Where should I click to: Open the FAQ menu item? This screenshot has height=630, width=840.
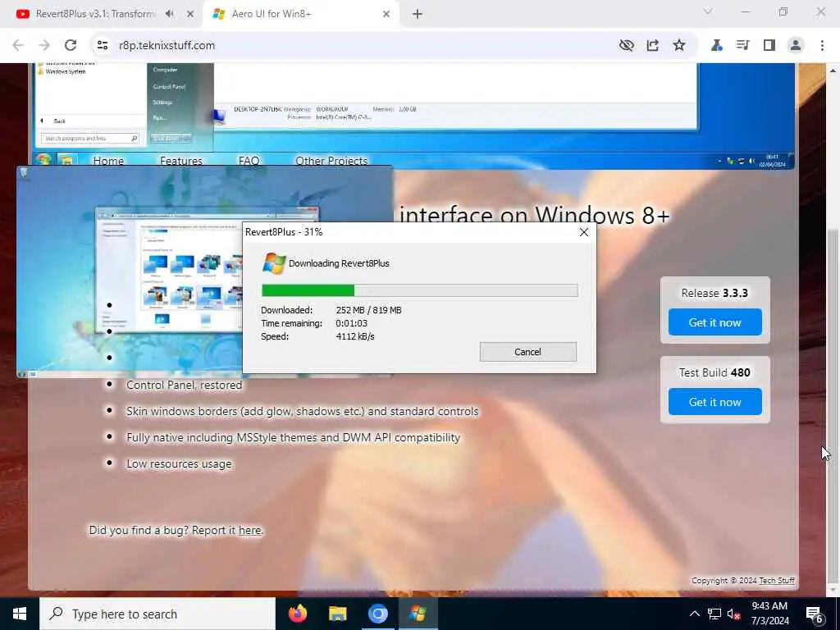tap(249, 161)
